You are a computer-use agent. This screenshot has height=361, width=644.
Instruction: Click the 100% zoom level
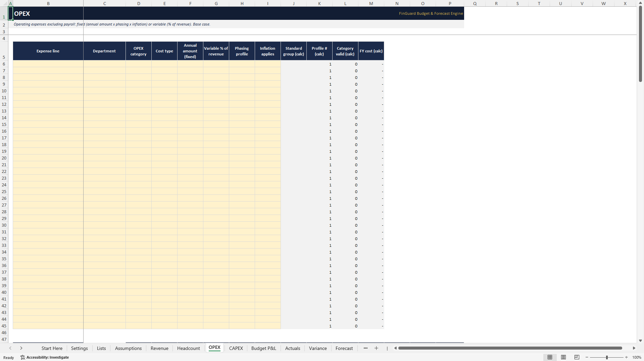(x=637, y=357)
